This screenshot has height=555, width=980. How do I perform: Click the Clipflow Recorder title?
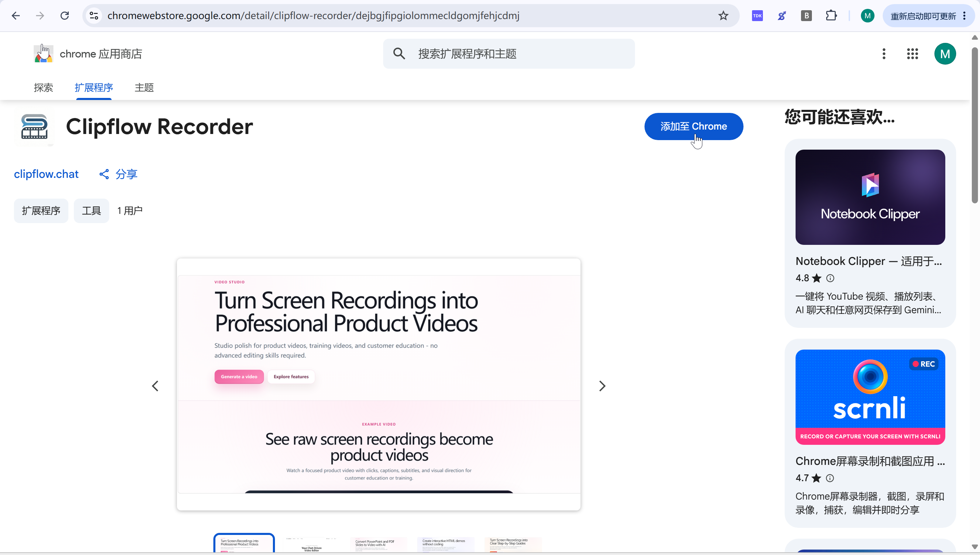pyautogui.click(x=159, y=127)
